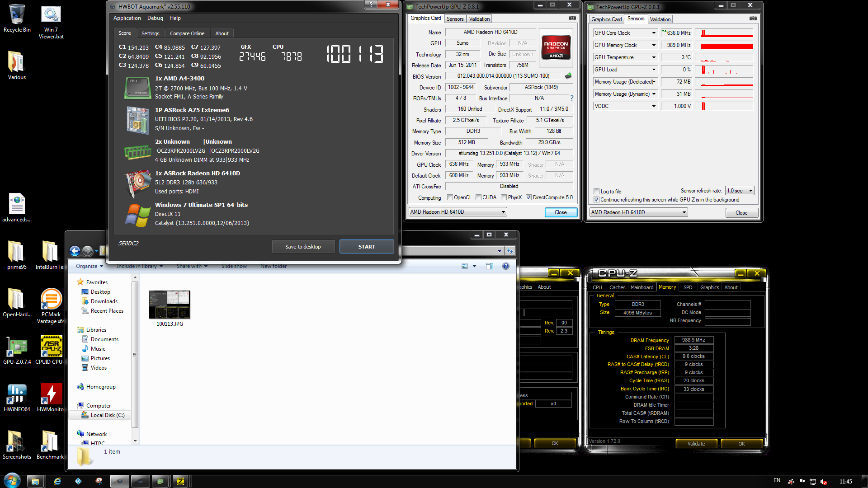The height and width of the screenshot is (488, 868).
Task: Open the Recycle Bin desktop icon
Action: [x=17, y=19]
